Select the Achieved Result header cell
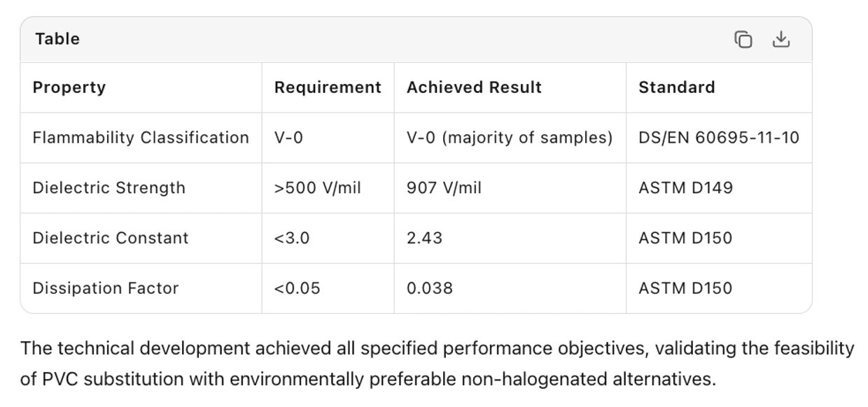 coord(474,87)
